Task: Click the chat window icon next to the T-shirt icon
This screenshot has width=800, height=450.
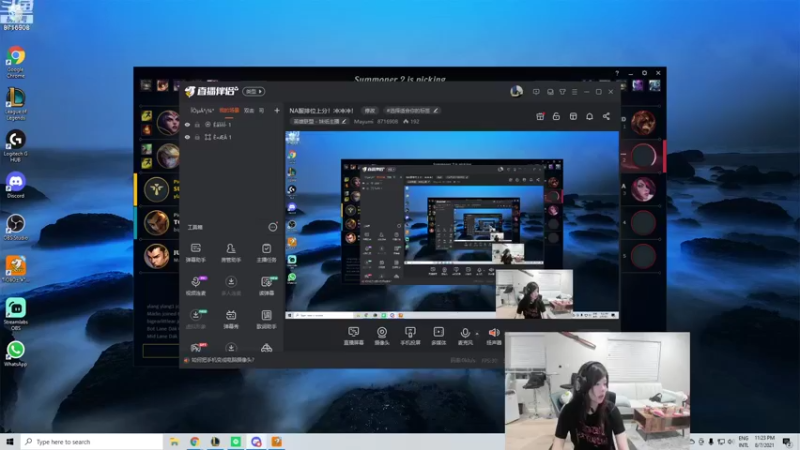Action: click(x=550, y=92)
